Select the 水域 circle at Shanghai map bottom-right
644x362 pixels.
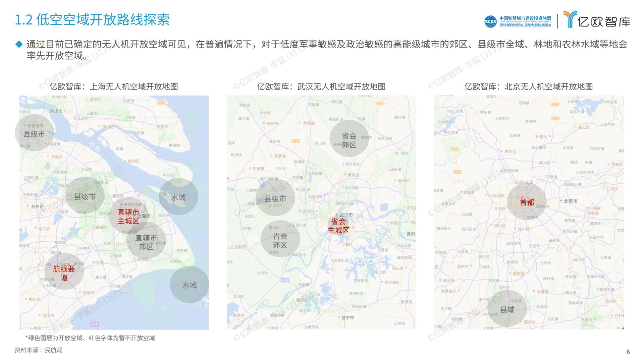[190, 285]
